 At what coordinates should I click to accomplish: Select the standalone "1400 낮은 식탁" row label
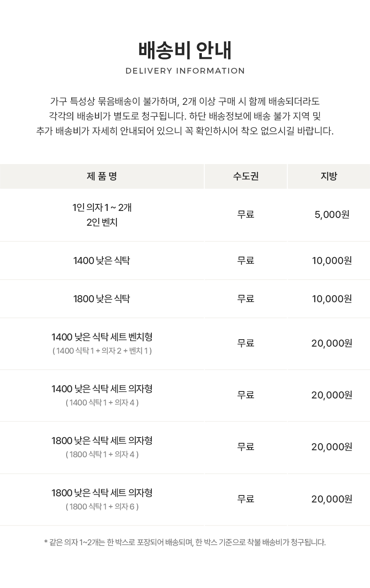(102, 261)
